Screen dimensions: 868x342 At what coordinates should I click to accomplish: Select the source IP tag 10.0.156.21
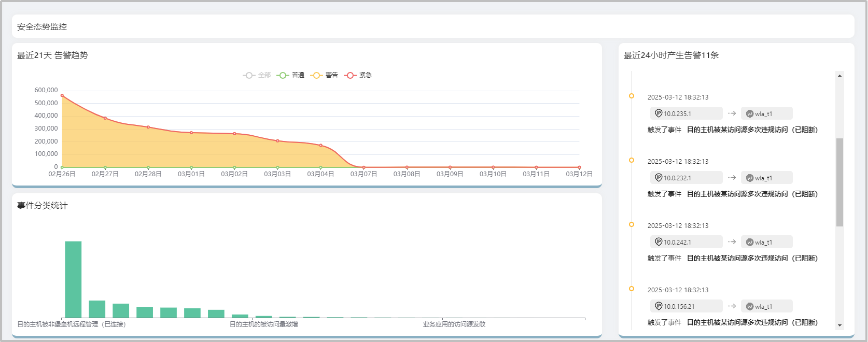tap(687, 306)
